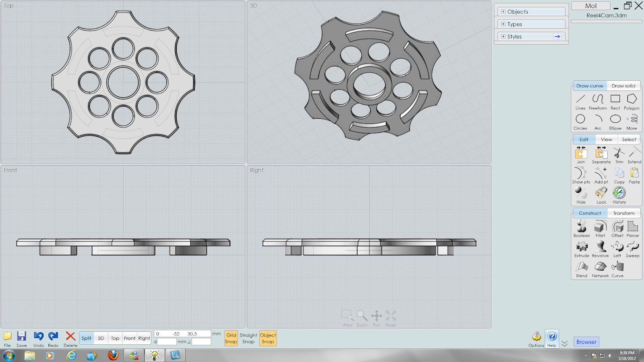This screenshot has width=644, height=362.
Task: Click the Planar tool
Action: pos(633,229)
